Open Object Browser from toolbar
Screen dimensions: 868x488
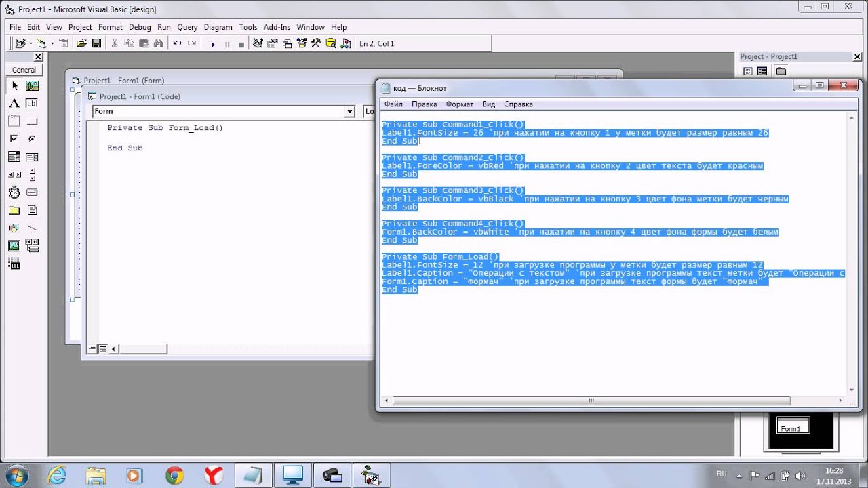click(x=301, y=43)
